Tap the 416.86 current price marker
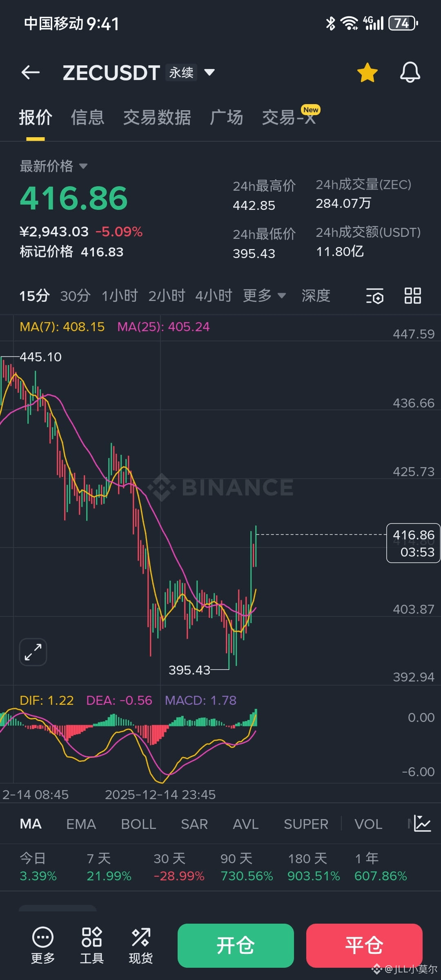This screenshot has height=980, width=441. click(413, 543)
